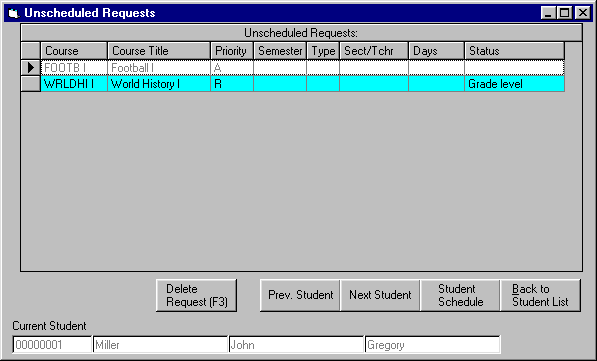The height and width of the screenshot is (361, 597).
Task: Return via Back to Student List
Action: pyautogui.click(x=540, y=296)
